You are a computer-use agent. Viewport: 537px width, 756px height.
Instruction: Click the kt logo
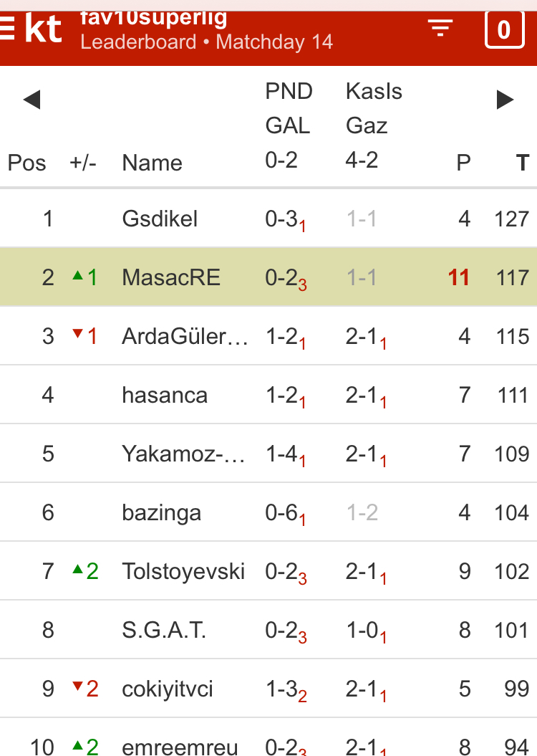44,29
